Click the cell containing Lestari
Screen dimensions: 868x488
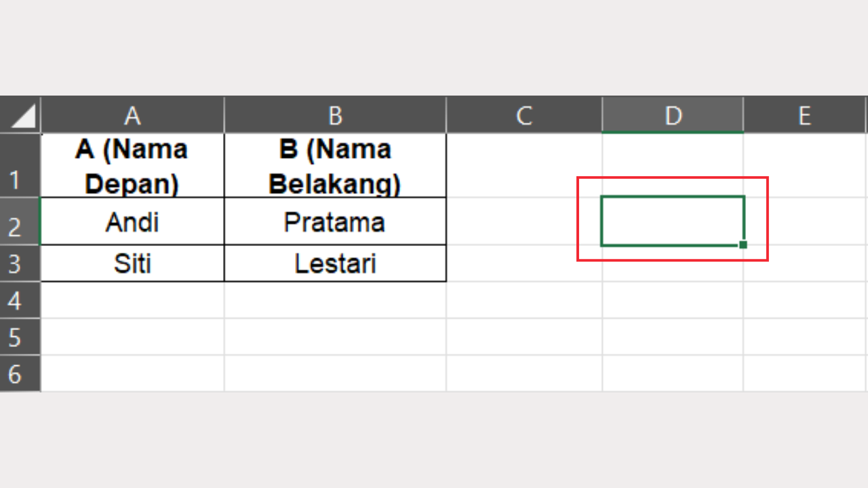(x=334, y=264)
